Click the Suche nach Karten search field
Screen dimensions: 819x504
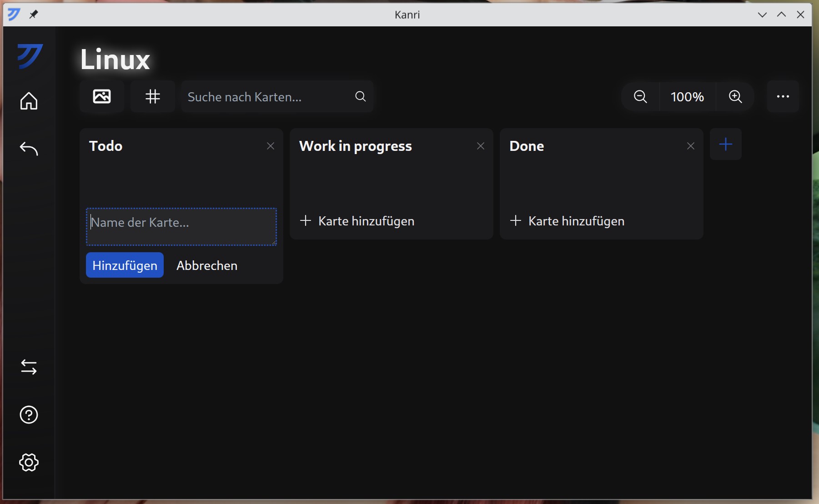(277, 96)
